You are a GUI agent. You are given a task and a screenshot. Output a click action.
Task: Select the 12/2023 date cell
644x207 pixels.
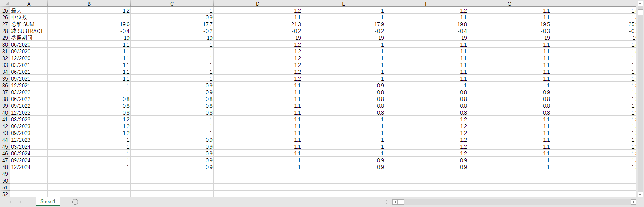pyautogui.click(x=29, y=140)
